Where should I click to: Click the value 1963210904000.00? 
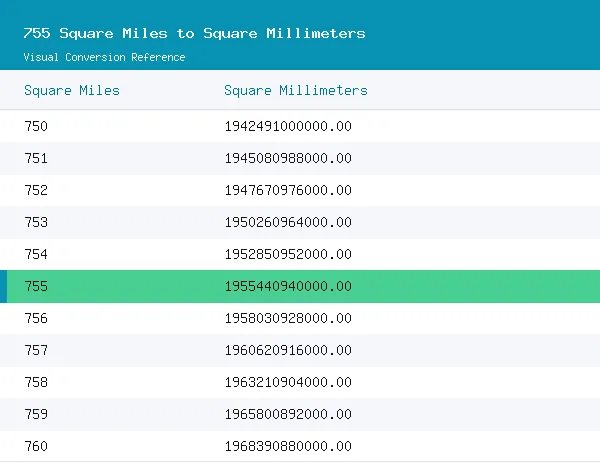pyautogui.click(x=288, y=382)
